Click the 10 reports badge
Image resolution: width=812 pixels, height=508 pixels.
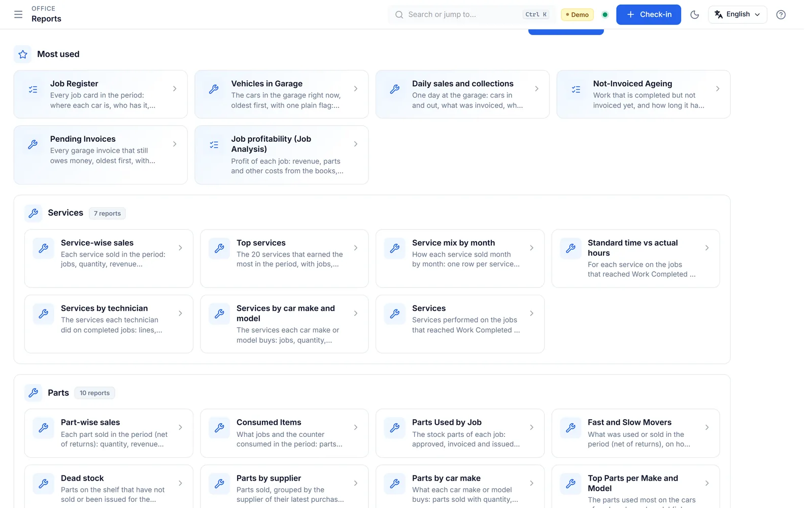94,393
